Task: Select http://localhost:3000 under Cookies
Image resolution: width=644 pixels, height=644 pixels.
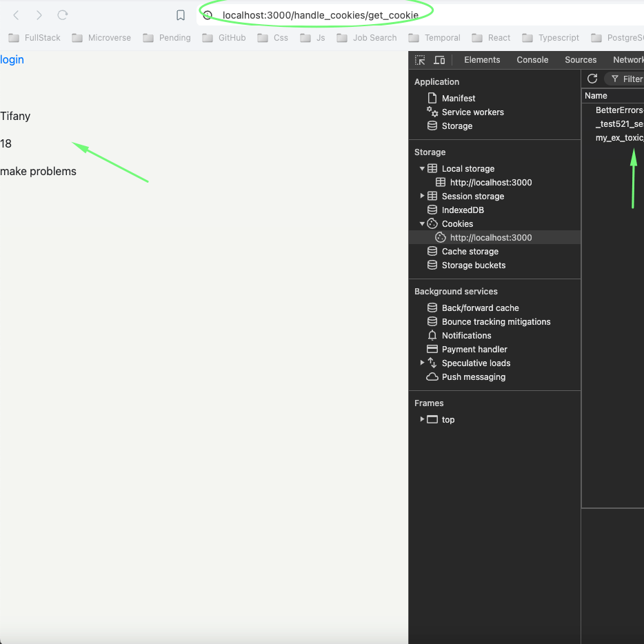Action: [x=491, y=237]
